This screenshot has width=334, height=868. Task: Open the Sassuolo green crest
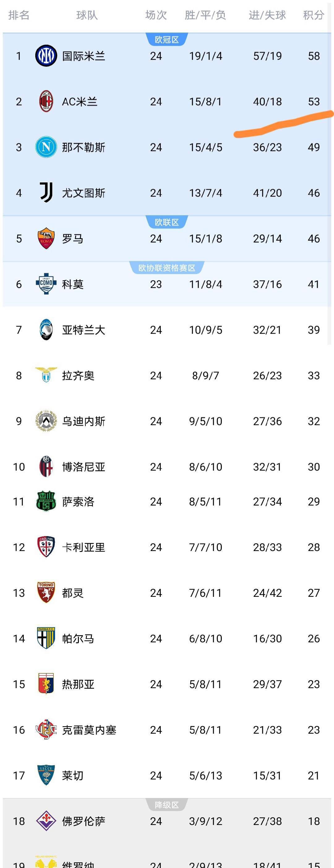[x=46, y=501]
